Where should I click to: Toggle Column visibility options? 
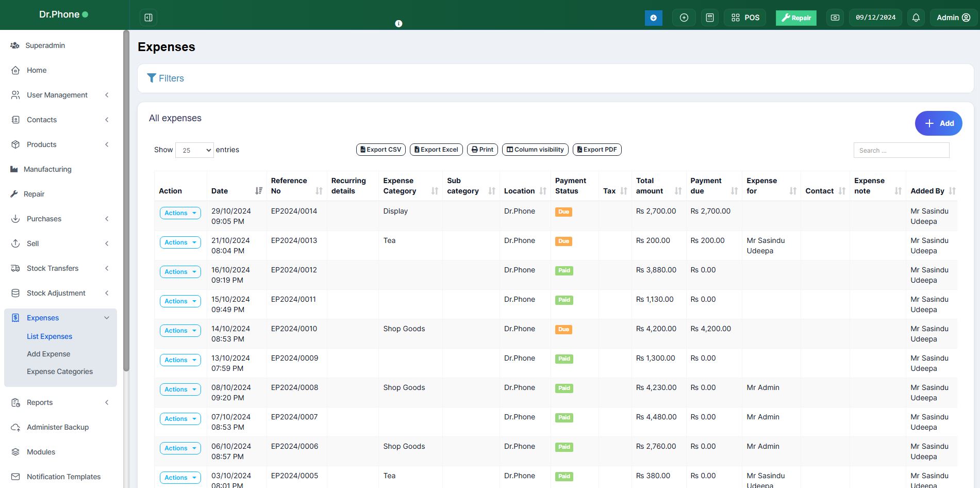535,150
